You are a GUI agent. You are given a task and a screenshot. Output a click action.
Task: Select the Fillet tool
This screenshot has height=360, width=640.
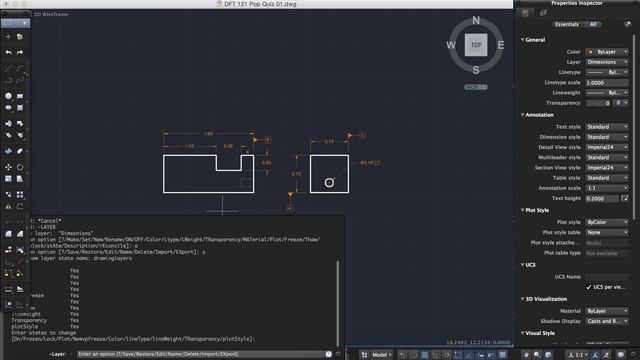tap(8, 234)
